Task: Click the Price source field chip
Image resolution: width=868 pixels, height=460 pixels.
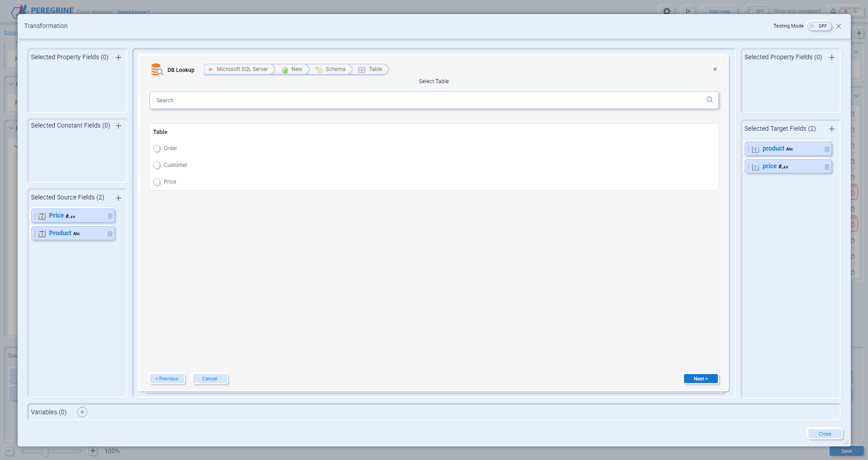Action: (73, 216)
